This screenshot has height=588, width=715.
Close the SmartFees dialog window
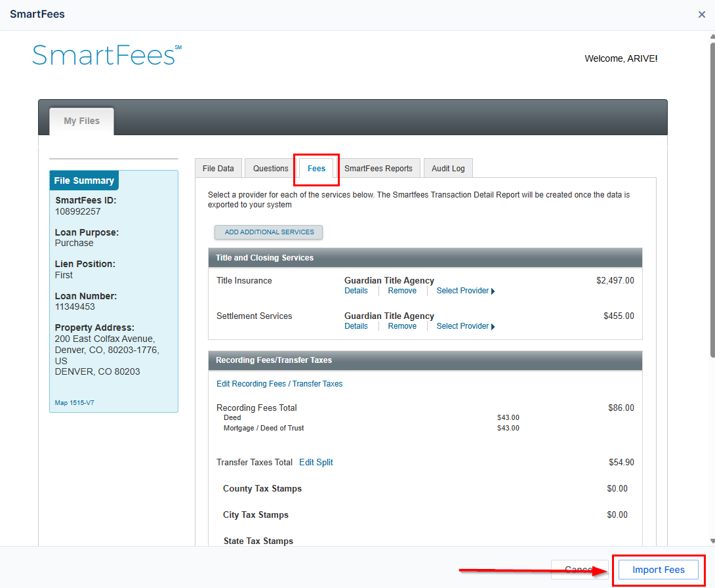701,14
